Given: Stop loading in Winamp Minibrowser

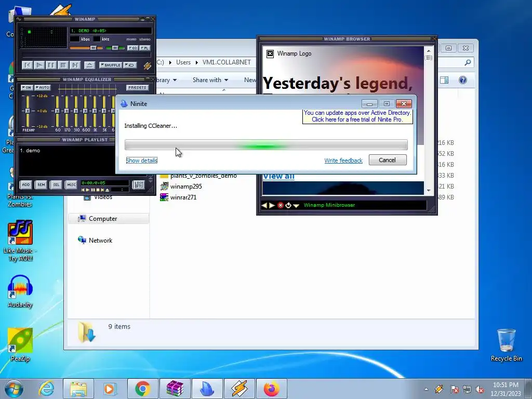Looking at the screenshot, I should click(x=280, y=205).
